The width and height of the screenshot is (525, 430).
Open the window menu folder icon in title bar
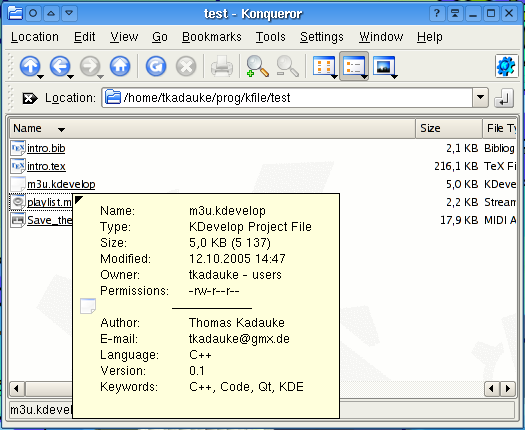point(15,13)
